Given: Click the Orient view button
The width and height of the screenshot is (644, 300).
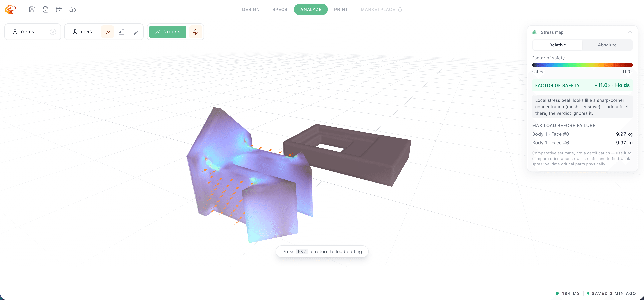Looking at the screenshot, I should (25, 32).
